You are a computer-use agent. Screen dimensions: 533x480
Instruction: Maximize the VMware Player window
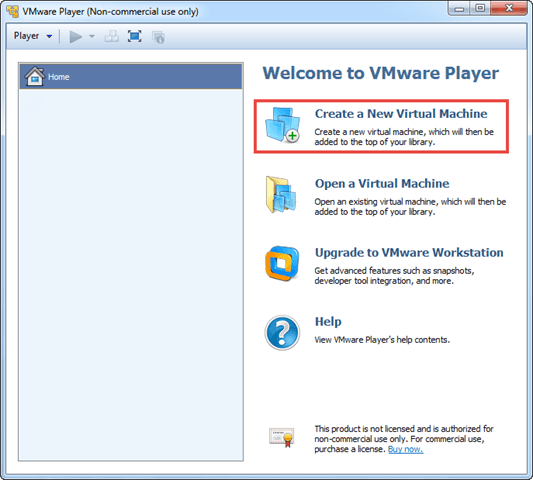pyautogui.click(x=480, y=8)
